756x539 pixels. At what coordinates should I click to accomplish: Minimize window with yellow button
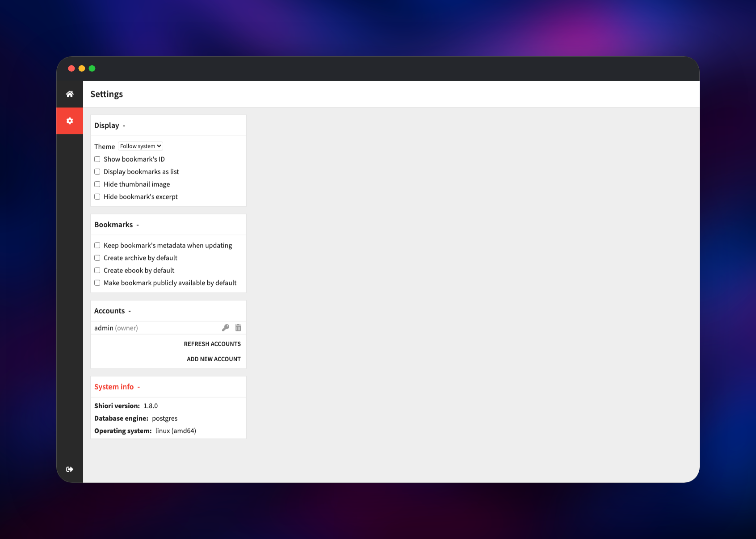coord(82,69)
